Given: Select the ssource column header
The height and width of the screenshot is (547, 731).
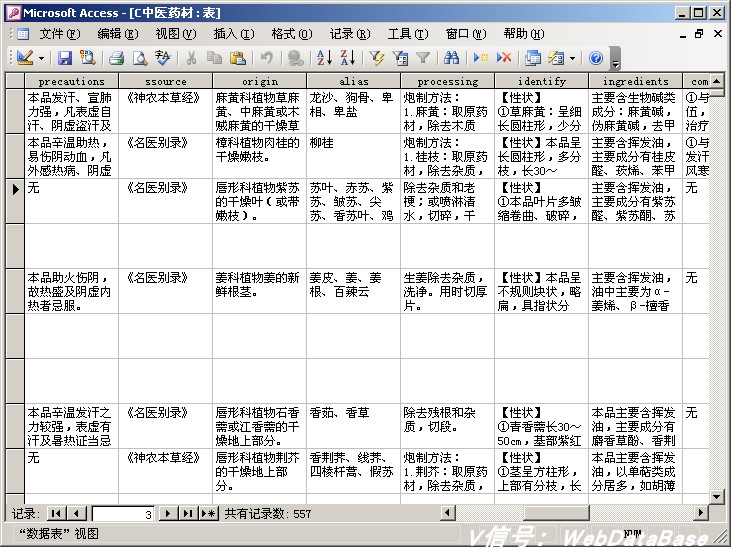Looking at the screenshot, I should point(166,81).
